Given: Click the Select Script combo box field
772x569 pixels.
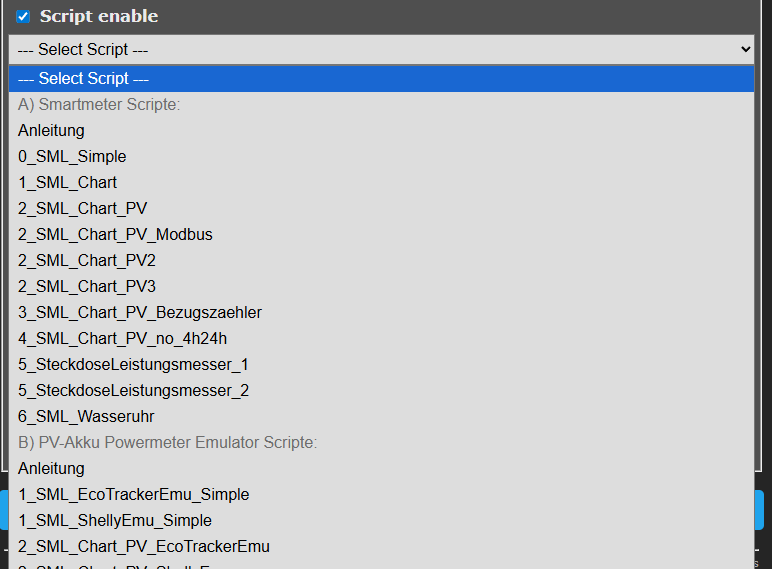Looking at the screenshot, I should pyautogui.click(x=380, y=49).
